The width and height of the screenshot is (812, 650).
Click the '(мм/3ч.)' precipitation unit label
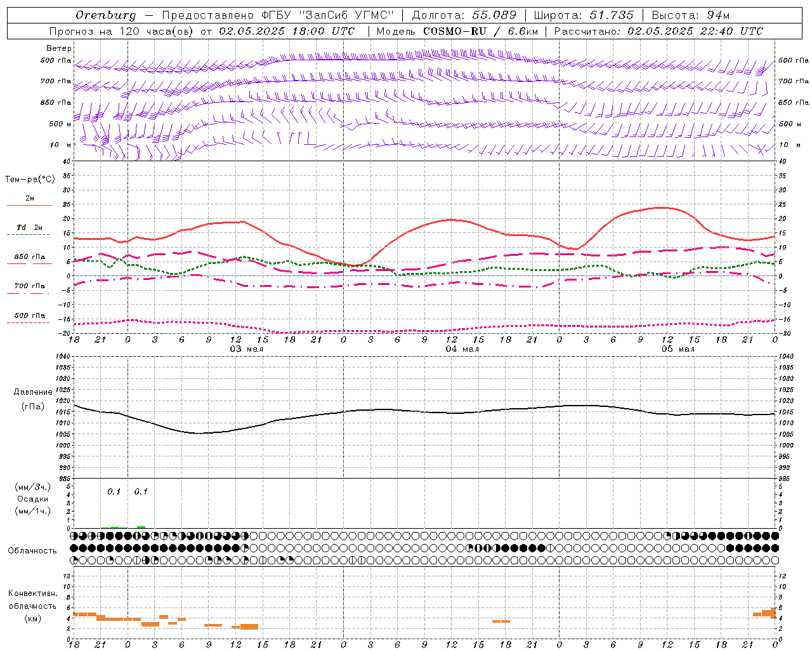(x=33, y=487)
